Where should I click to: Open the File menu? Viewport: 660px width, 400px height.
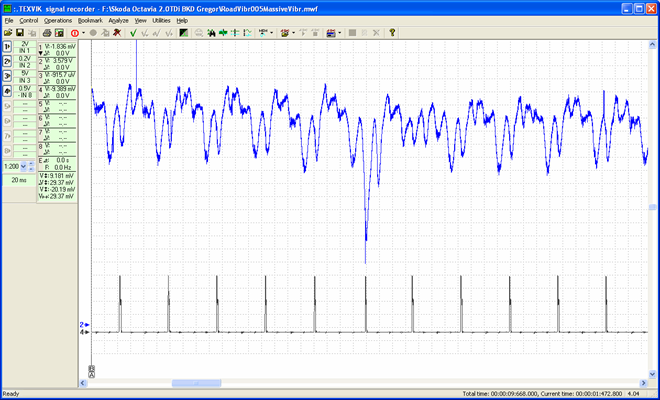(9, 20)
